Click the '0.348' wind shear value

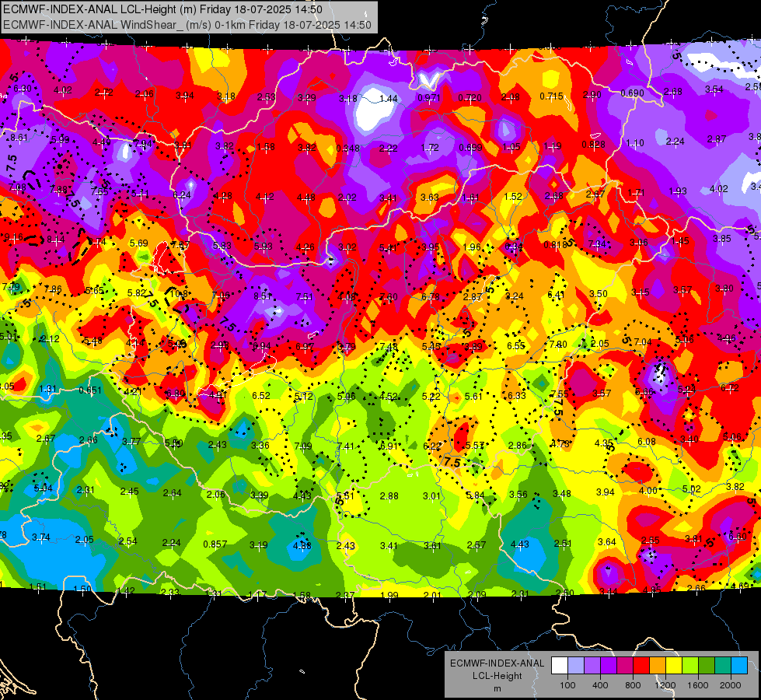(x=348, y=148)
